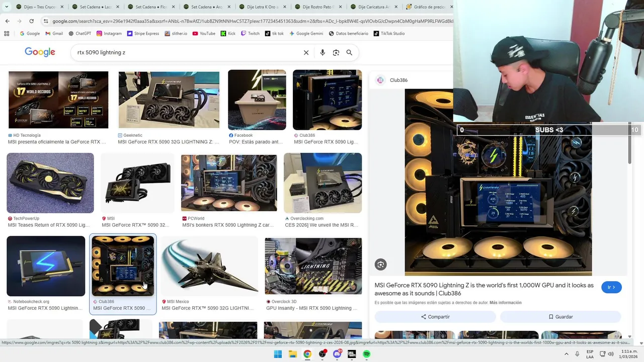Screen dimensions: 644x362
Task: Open the preview title link about 1,000W GPU
Action: (x=484, y=289)
